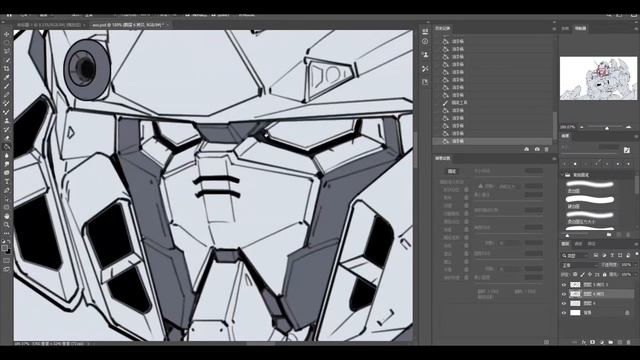Hide the 图层 4 拷贝 layer eye

coord(564,294)
